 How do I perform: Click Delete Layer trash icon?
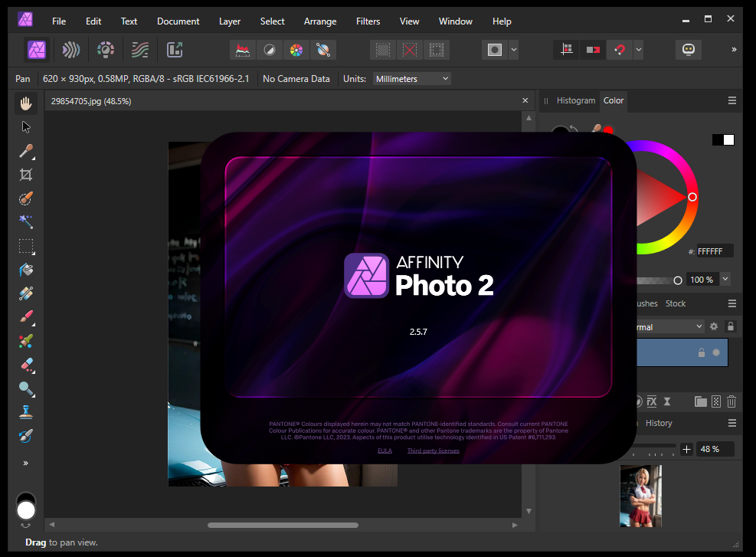pos(731,401)
